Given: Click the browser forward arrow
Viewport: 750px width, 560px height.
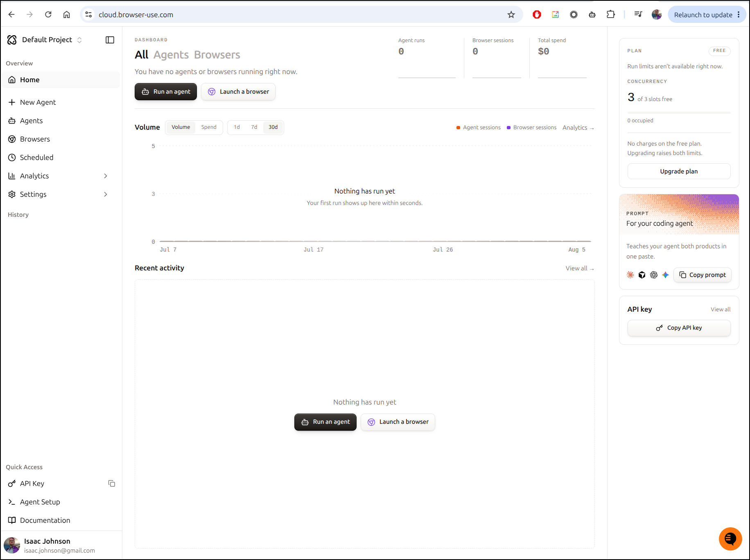Looking at the screenshot, I should [30, 15].
